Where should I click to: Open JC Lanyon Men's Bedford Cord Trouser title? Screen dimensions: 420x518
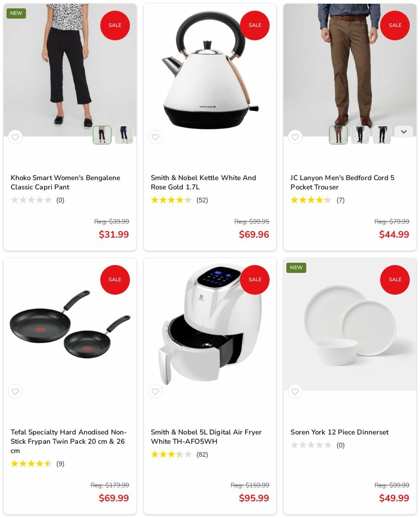[x=342, y=182]
